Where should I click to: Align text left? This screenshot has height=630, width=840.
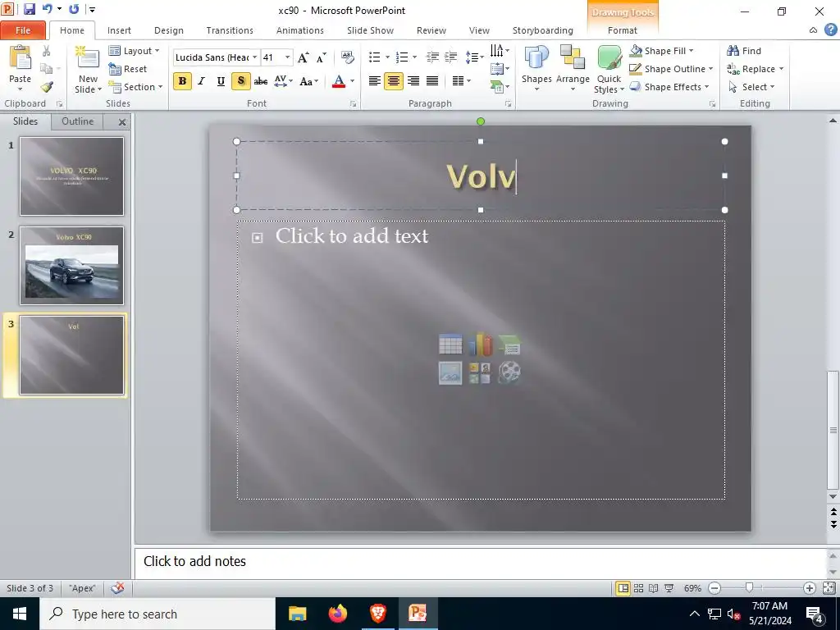point(374,81)
